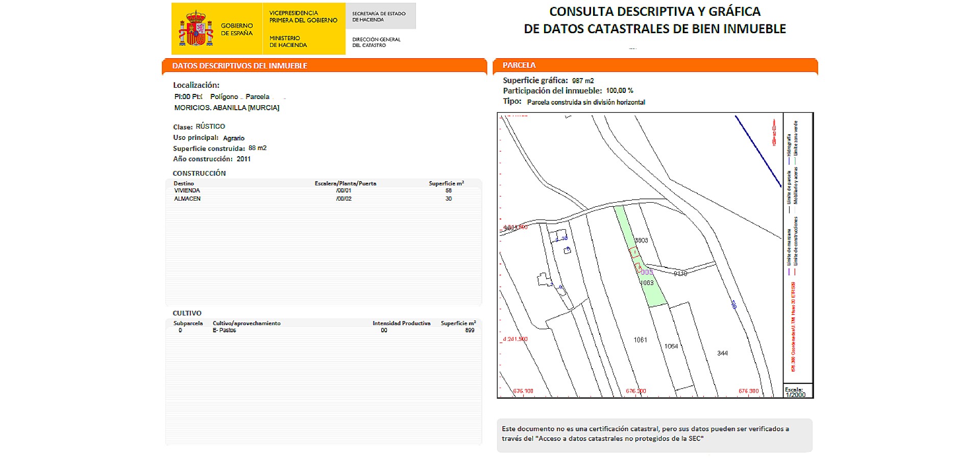The image size is (980, 465).
Task: Click the Spanish coat of arms emblem
Action: pyautogui.click(x=195, y=29)
